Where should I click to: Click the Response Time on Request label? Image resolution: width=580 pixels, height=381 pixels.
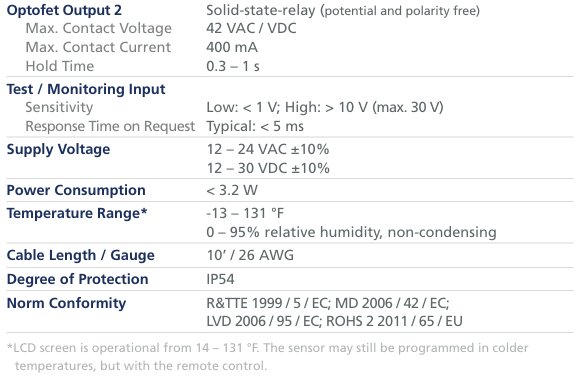click(x=110, y=126)
